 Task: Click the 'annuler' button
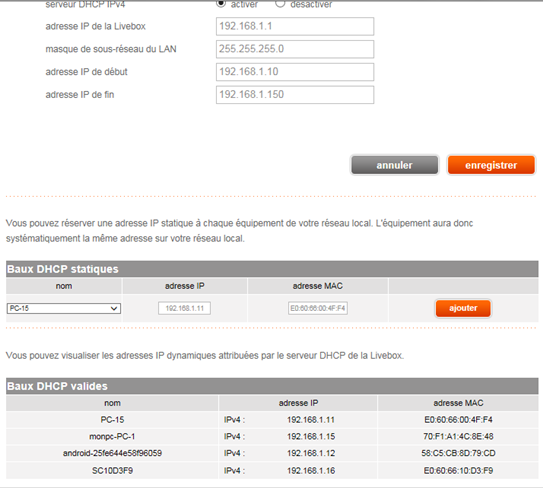point(394,165)
